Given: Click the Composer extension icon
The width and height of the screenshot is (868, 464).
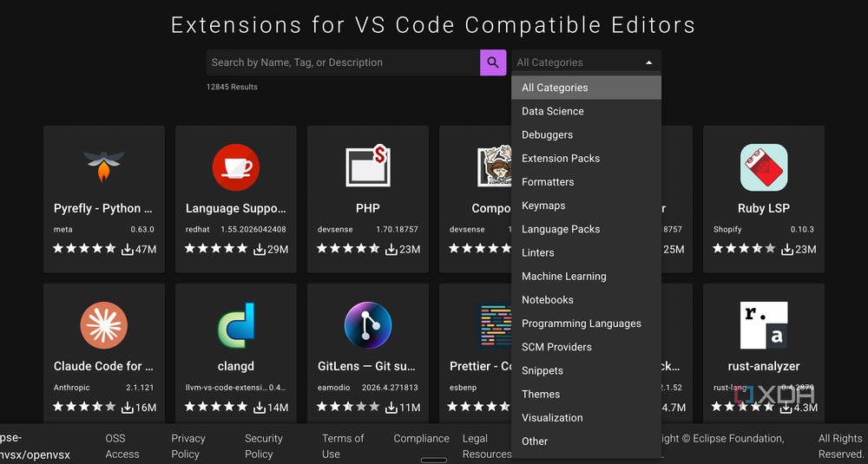Looking at the screenshot, I should 495,166.
